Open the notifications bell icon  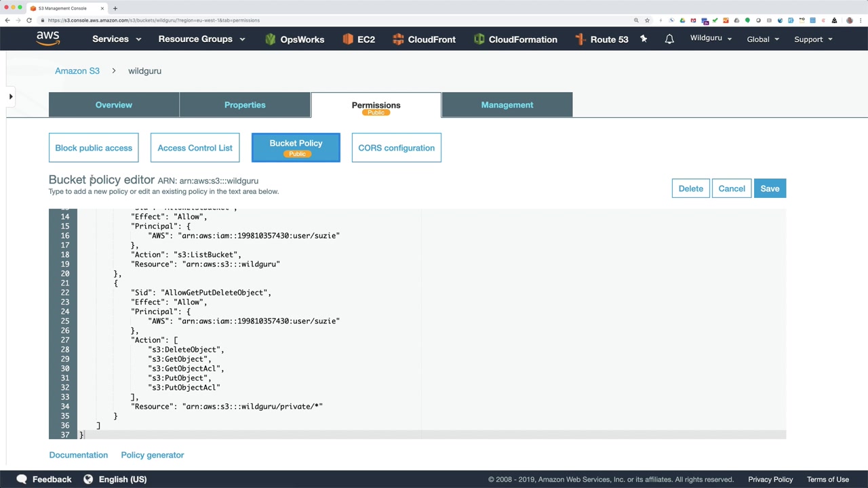tap(669, 39)
